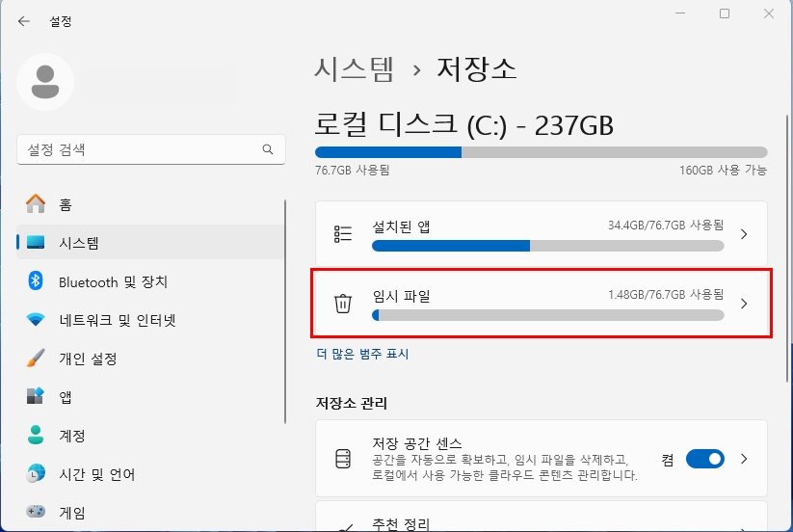Click 시스템 in the breadcrumb
Viewport: 793px width, 532px height.
[354, 68]
